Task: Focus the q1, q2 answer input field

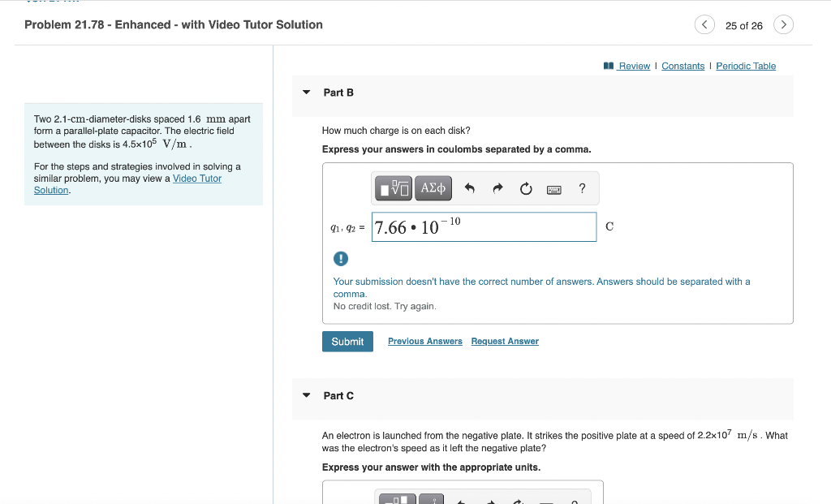Action: (484, 226)
